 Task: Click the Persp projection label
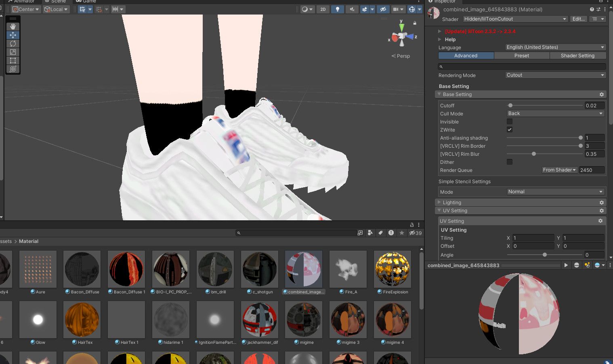[401, 56]
